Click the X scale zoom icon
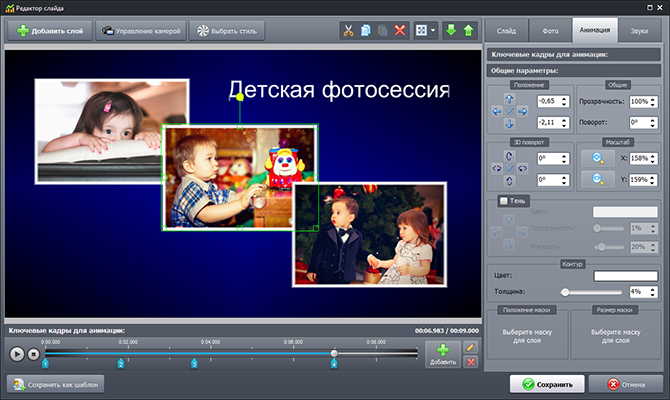The image size is (670, 400). [598, 158]
